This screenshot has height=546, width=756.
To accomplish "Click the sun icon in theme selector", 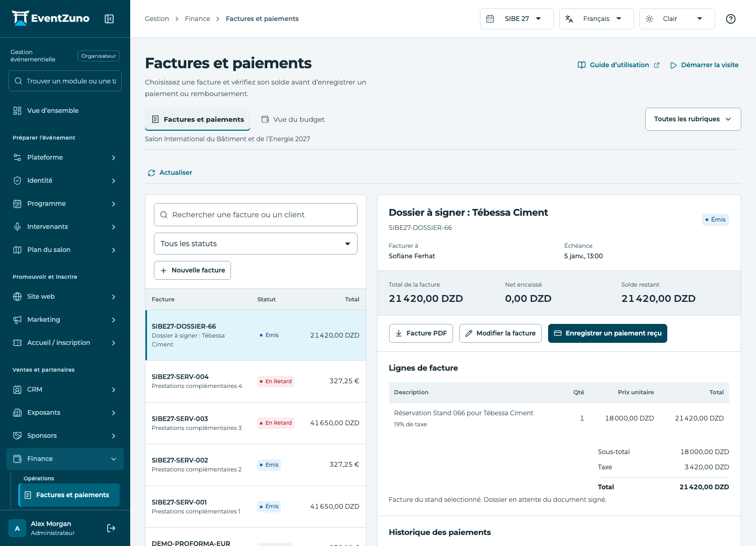I will [x=649, y=19].
